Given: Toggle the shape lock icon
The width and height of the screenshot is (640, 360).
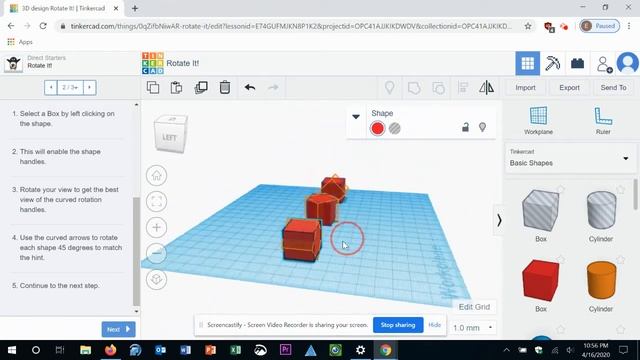Looking at the screenshot, I should pyautogui.click(x=465, y=127).
